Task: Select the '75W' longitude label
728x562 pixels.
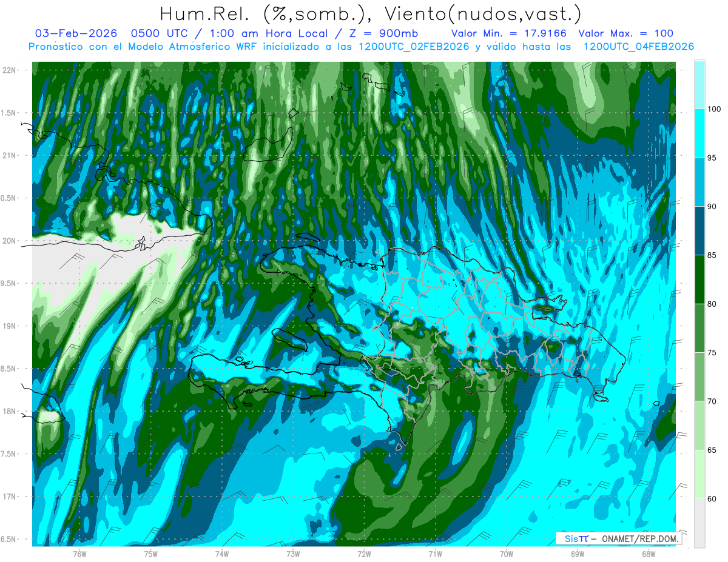Action: pos(151,554)
